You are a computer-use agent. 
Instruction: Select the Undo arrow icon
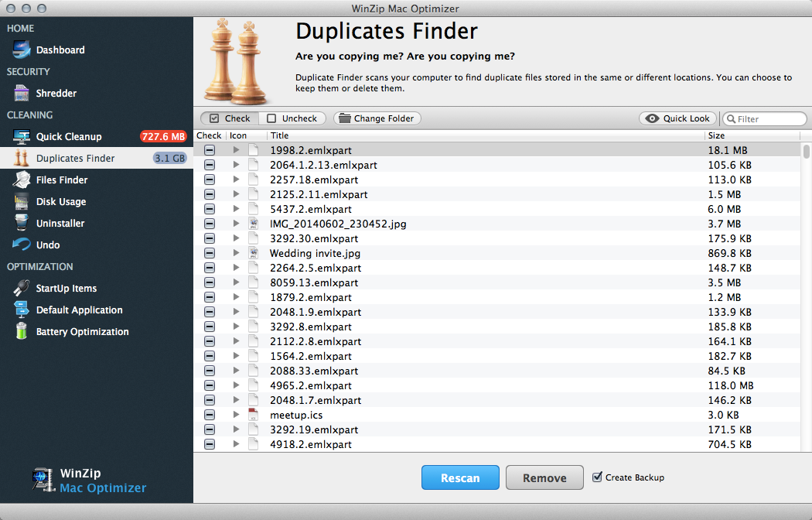pyautogui.click(x=22, y=245)
